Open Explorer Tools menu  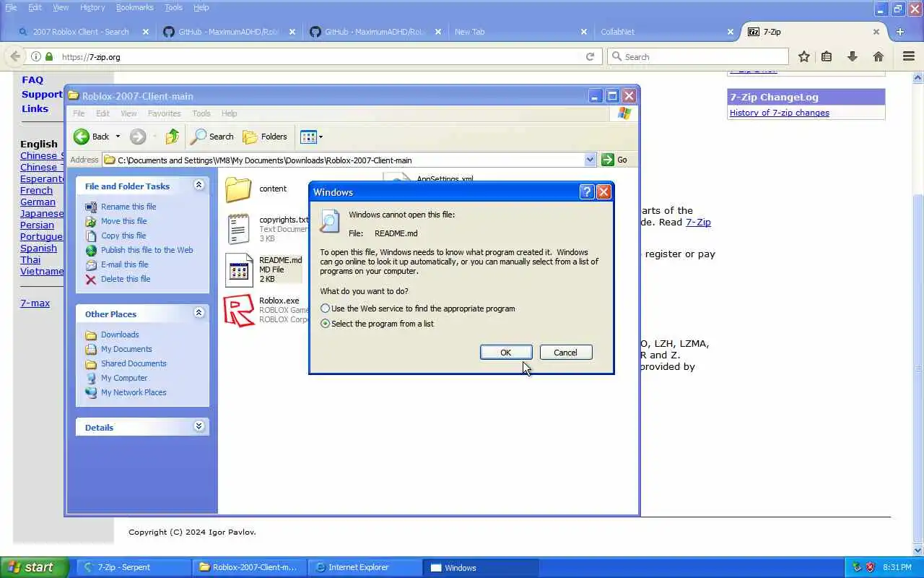point(201,113)
